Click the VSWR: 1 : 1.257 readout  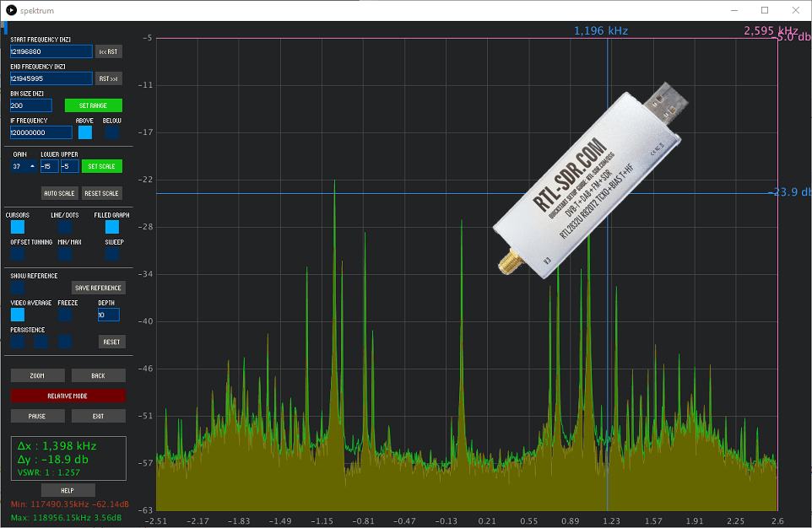point(49,472)
